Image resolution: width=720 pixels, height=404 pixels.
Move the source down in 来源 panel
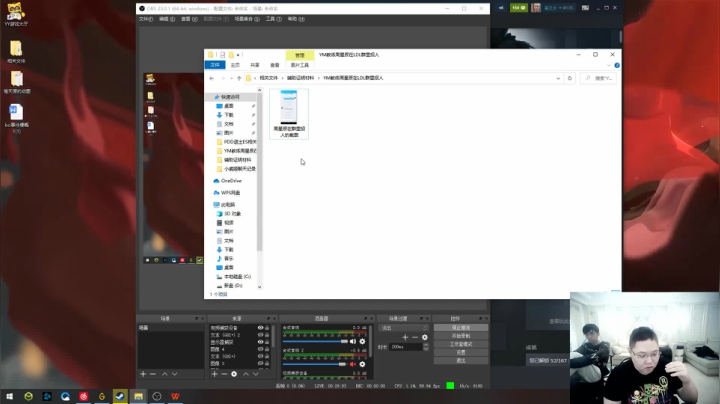(x=256, y=374)
